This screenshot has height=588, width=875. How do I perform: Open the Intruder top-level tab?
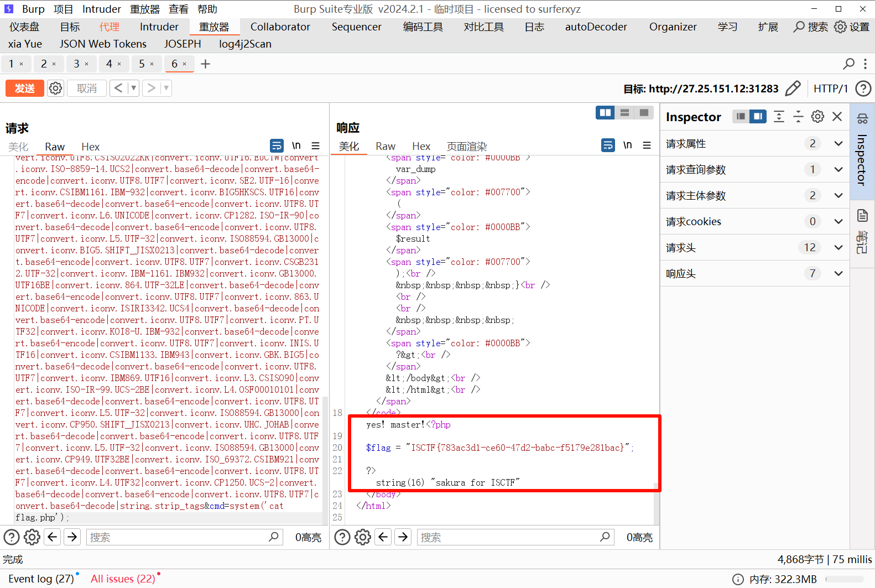pos(159,27)
